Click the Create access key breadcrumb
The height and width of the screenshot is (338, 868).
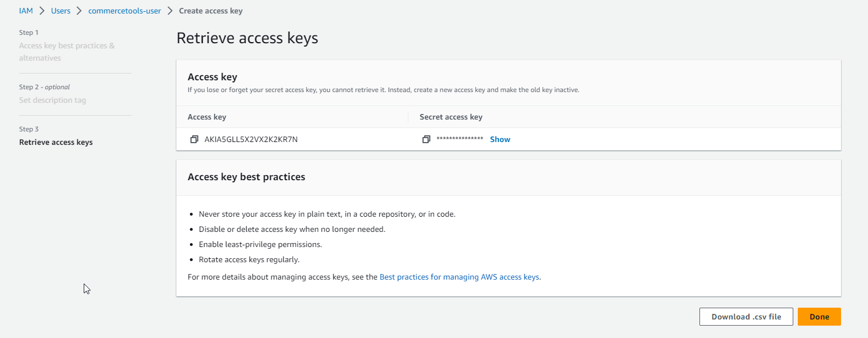click(211, 11)
